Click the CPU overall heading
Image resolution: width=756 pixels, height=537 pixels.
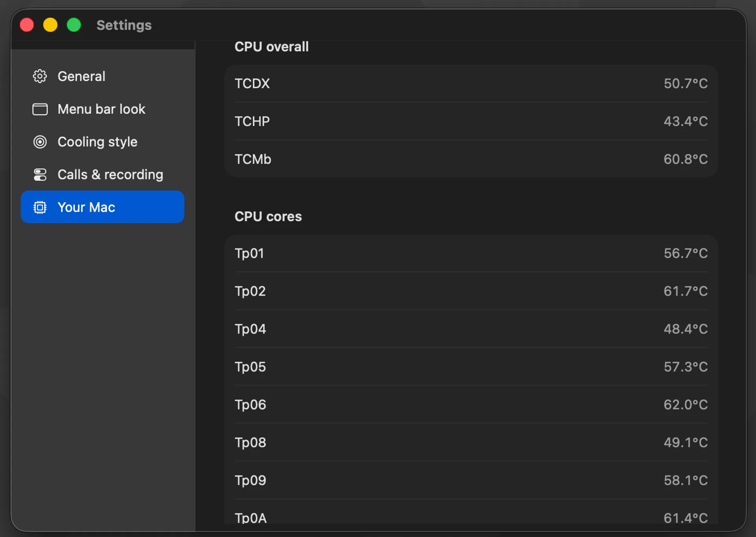click(x=271, y=47)
